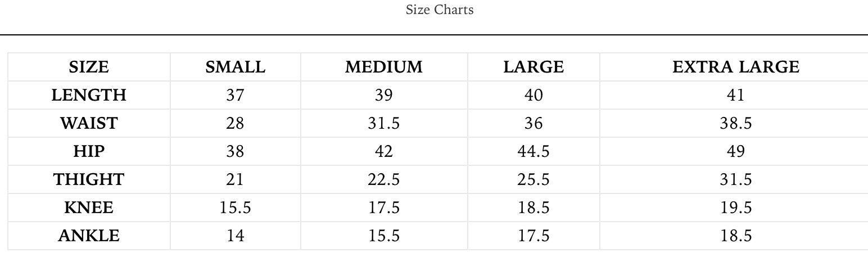This screenshot has width=868, height=266.
Task: Click the SMALL column header
Action: point(235,67)
